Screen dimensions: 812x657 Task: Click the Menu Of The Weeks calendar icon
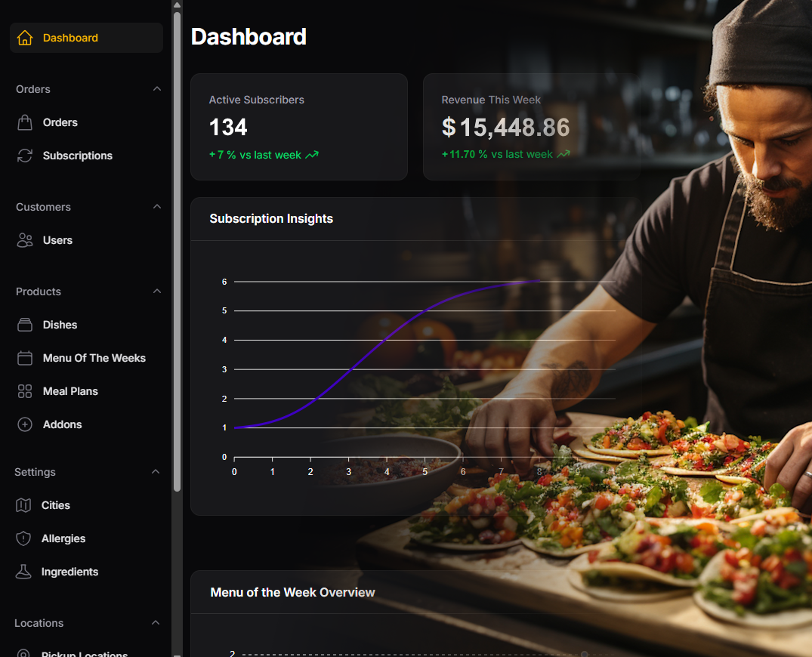[25, 358]
